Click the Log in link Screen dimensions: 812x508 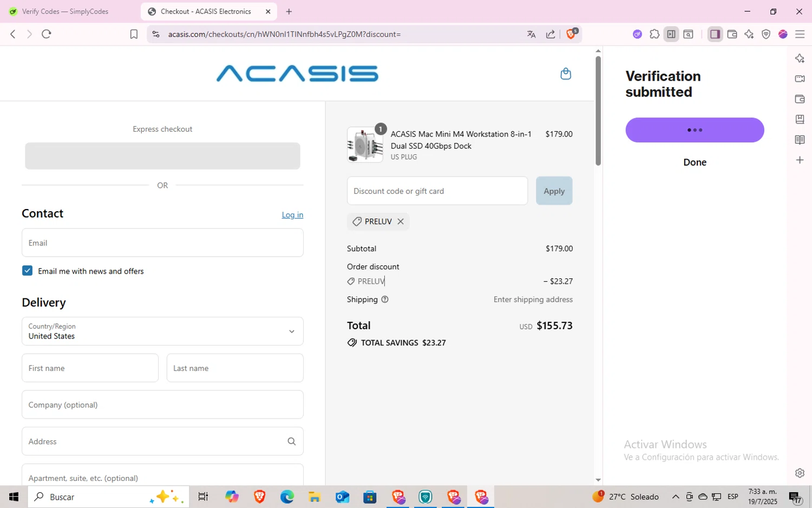tap(292, 215)
